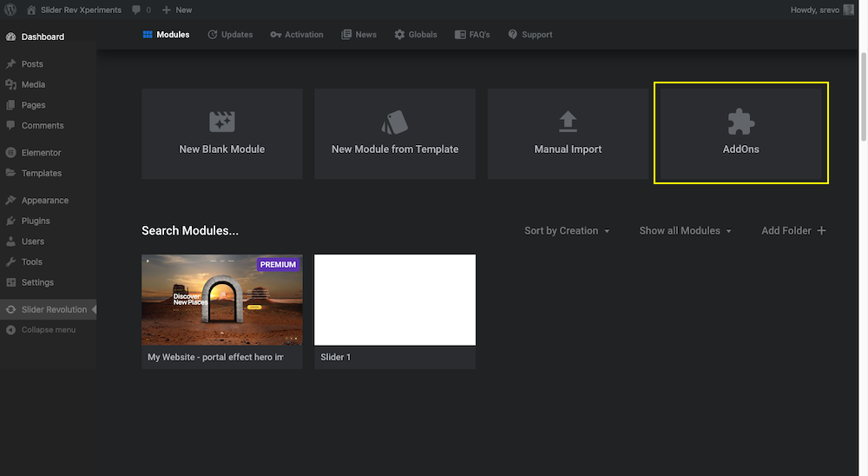Click Howdy, srevo account text

(815, 10)
